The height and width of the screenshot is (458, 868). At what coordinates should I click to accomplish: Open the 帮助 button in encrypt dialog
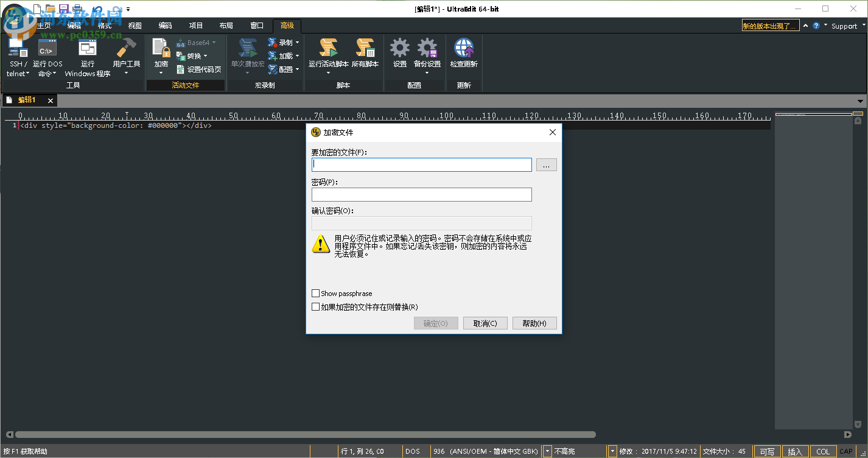534,323
